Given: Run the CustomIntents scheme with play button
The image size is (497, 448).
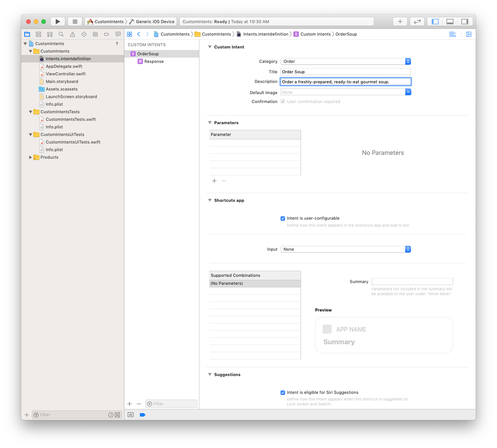Looking at the screenshot, I should (x=58, y=21).
